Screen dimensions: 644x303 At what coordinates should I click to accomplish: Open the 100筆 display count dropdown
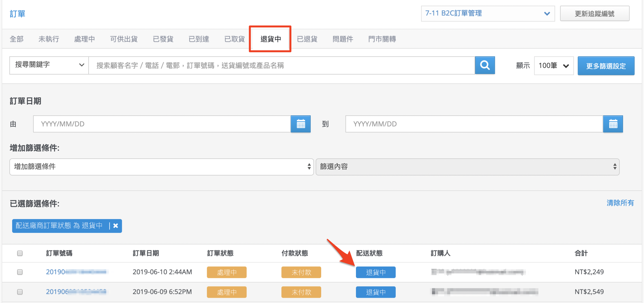click(x=554, y=66)
